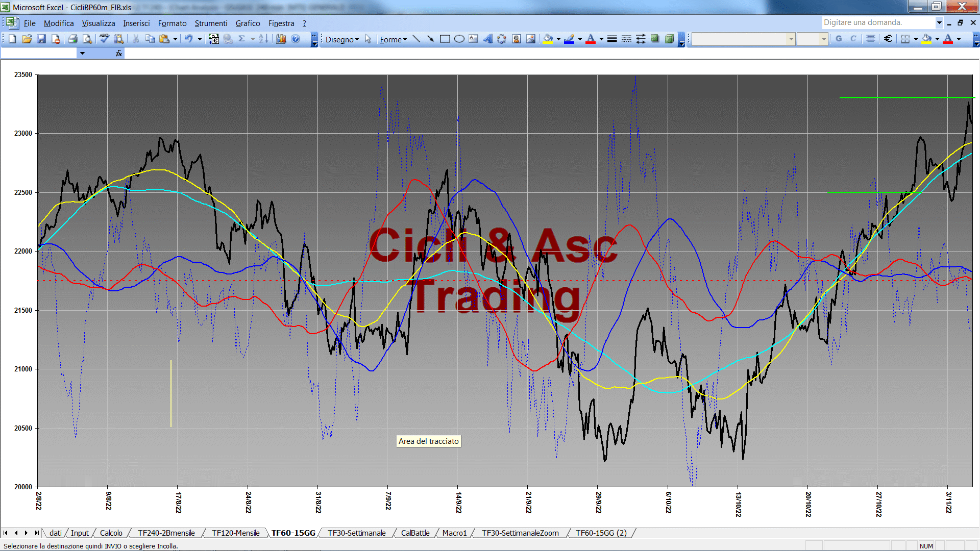Click the Euro conversion icon
980x551 pixels.
pos(213,39)
